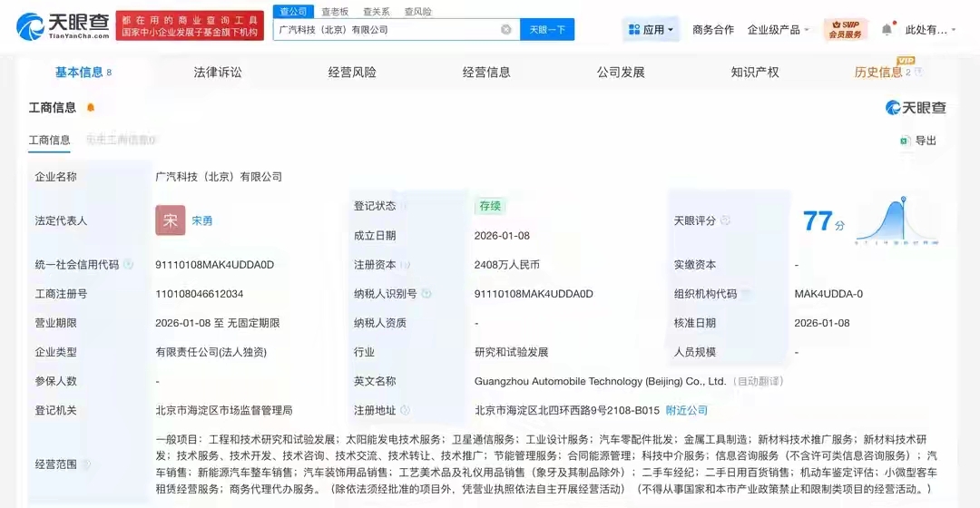Switch to the 知识产权 tab
980x508 pixels.
tap(755, 73)
